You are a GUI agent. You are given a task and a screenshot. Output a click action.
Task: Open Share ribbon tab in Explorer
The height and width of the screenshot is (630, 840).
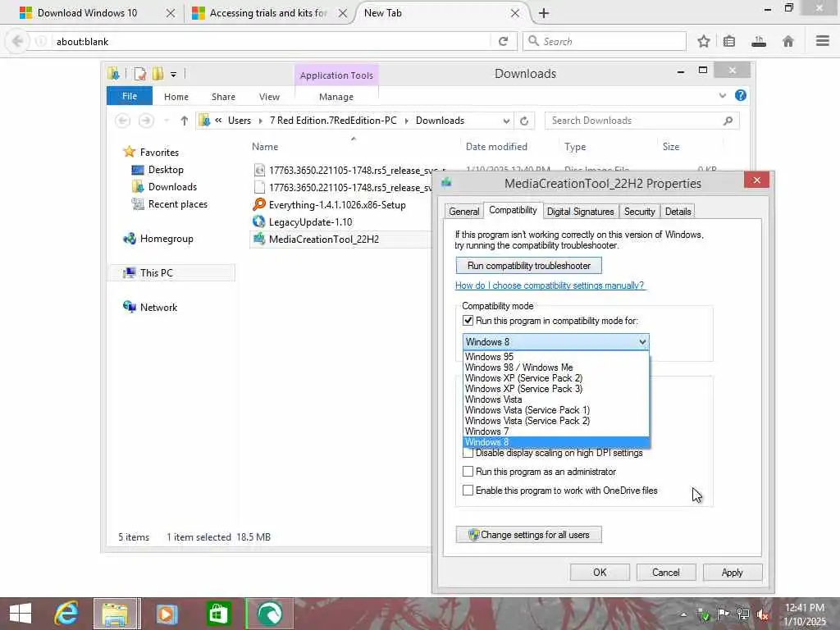(223, 97)
